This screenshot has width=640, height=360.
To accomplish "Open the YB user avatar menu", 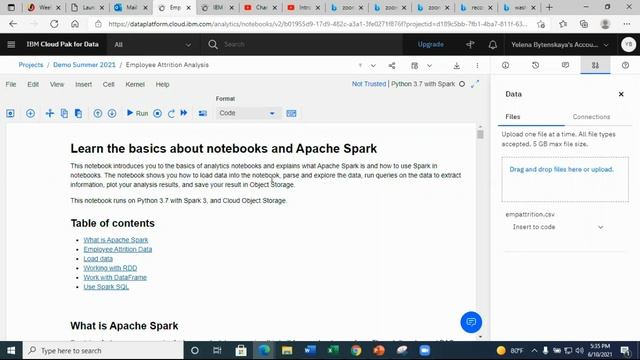I will 628,44.
